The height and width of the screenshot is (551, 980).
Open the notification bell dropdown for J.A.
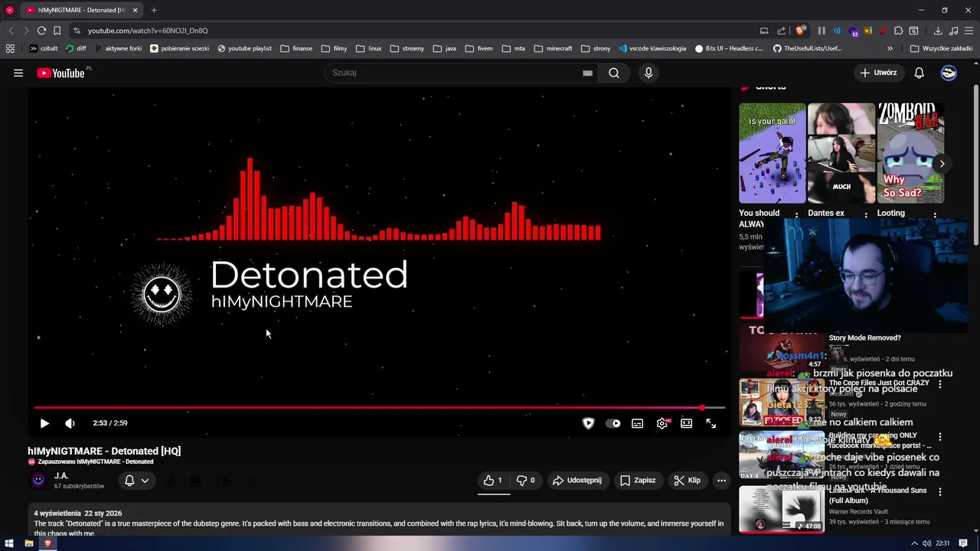click(137, 481)
